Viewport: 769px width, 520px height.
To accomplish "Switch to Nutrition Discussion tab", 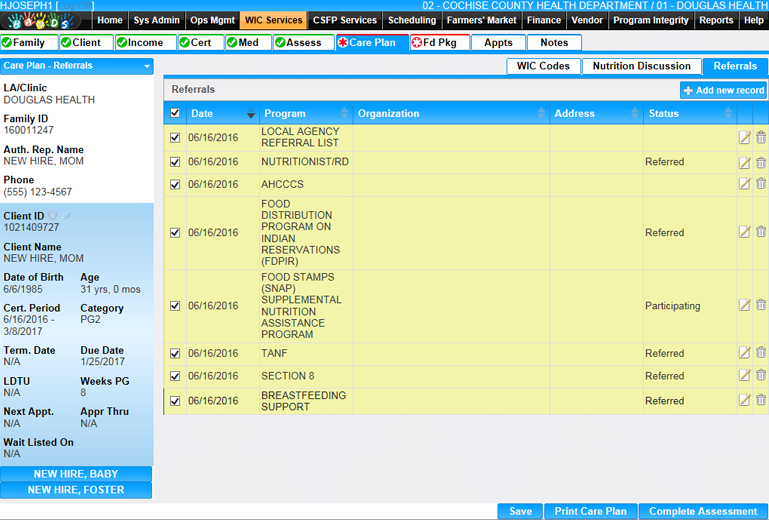I will (x=641, y=66).
